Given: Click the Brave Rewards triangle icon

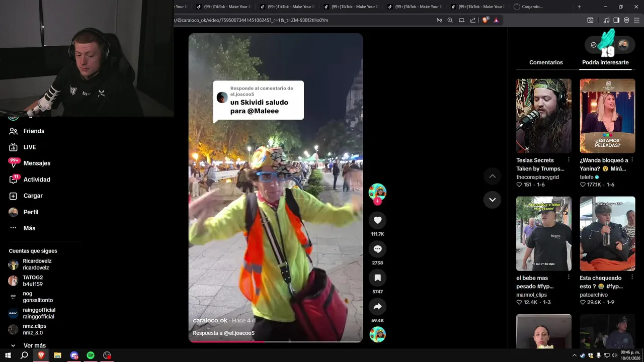Looking at the screenshot, I should 496,20.
